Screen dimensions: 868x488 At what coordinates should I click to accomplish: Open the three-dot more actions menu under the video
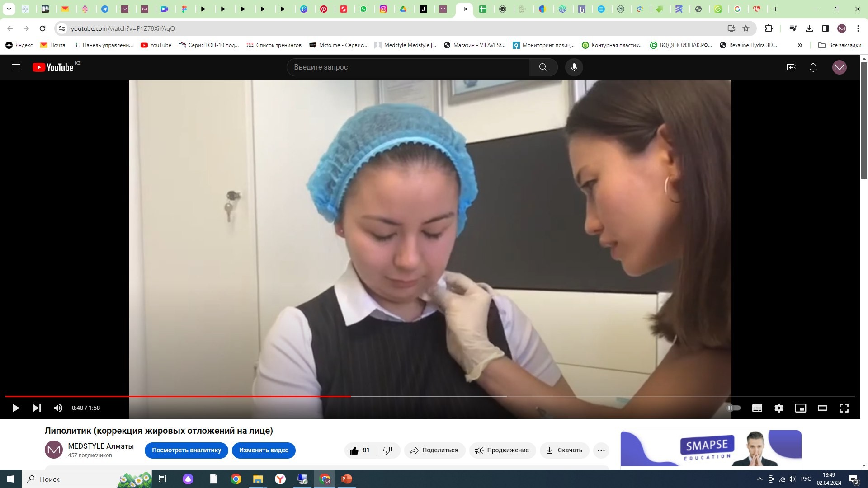(601, 450)
